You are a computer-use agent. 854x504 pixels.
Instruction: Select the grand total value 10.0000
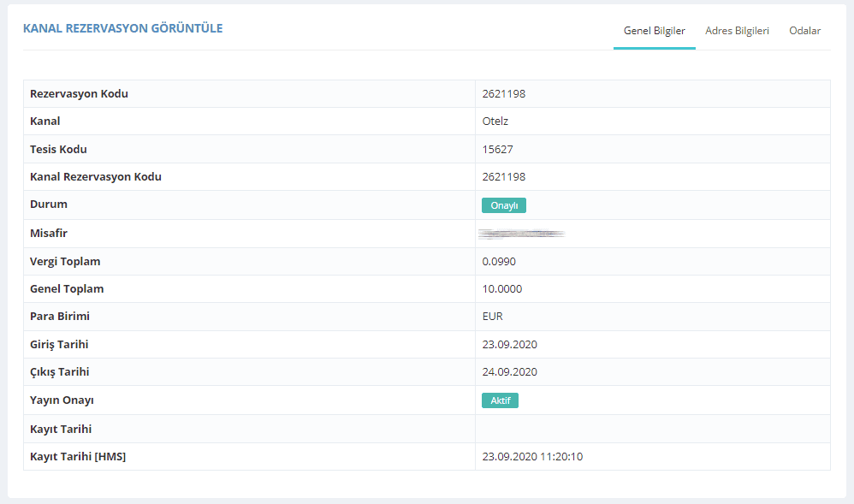coord(502,288)
